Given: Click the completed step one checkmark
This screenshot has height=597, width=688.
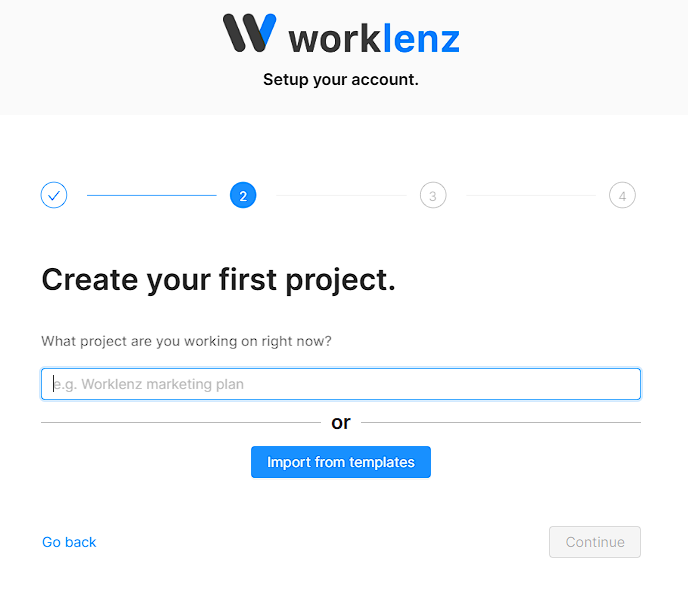Looking at the screenshot, I should (x=54, y=195).
